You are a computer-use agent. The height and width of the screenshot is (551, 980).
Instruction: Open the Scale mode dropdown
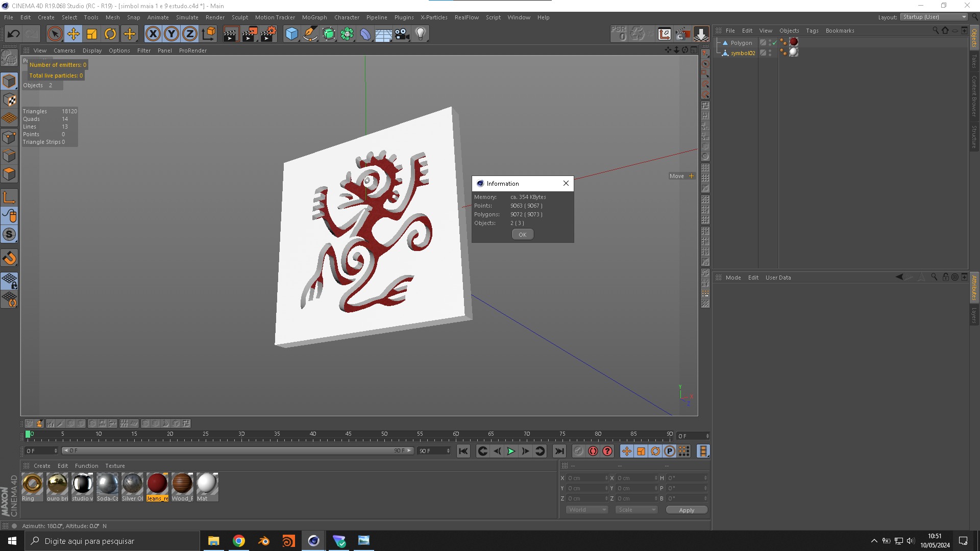pyautogui.click(x=636, y=510)
